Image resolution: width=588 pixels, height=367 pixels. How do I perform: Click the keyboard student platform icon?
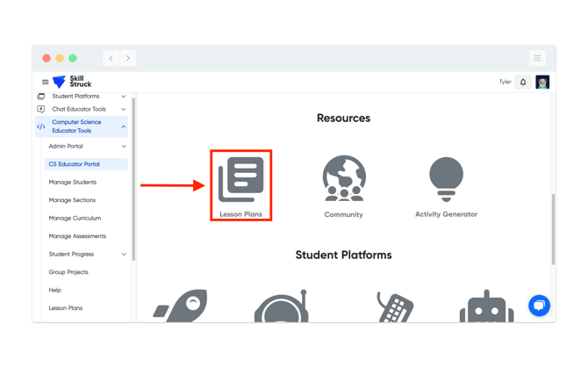click(x=395, y=306)
